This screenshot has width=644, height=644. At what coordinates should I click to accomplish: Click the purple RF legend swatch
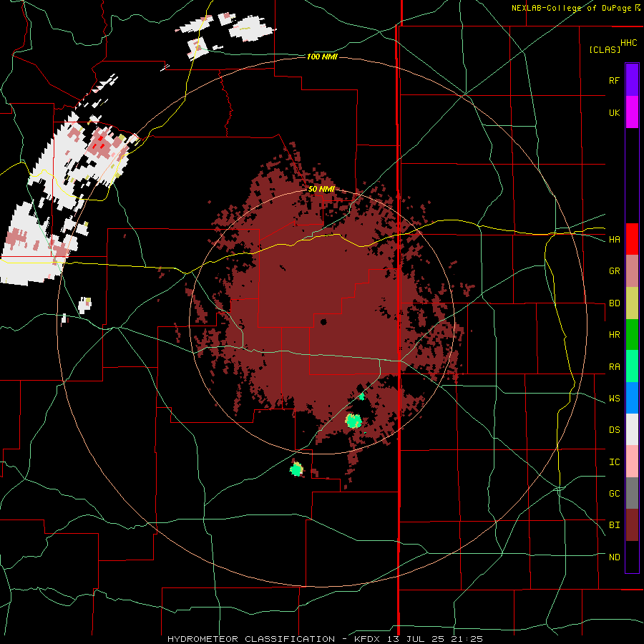click(x=632, y=79)
